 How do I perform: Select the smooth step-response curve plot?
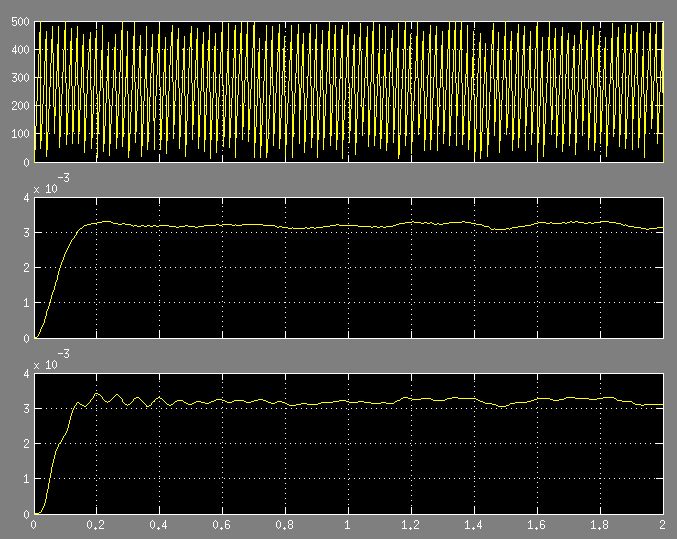click(x=349, y=268)
